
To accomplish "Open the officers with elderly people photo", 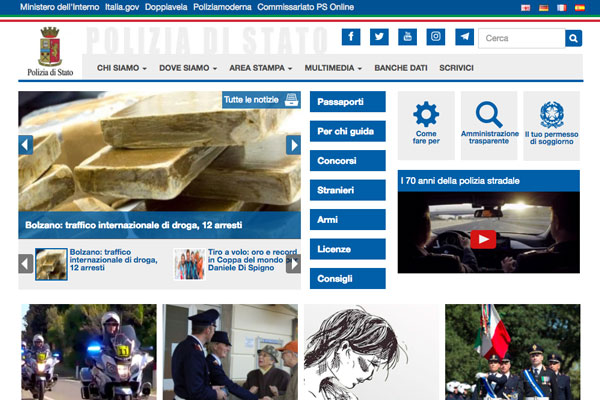I will tap(230, 352).
